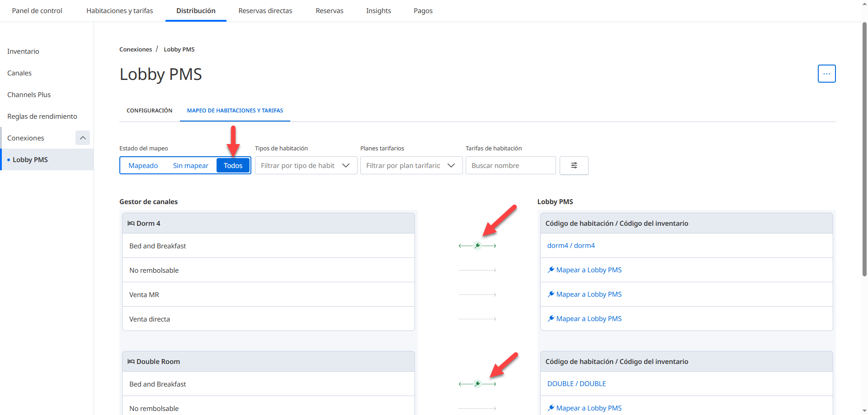Click the unmapped arrow for Venta directa
The image size is (868, 415).
(x=477, y=319)
